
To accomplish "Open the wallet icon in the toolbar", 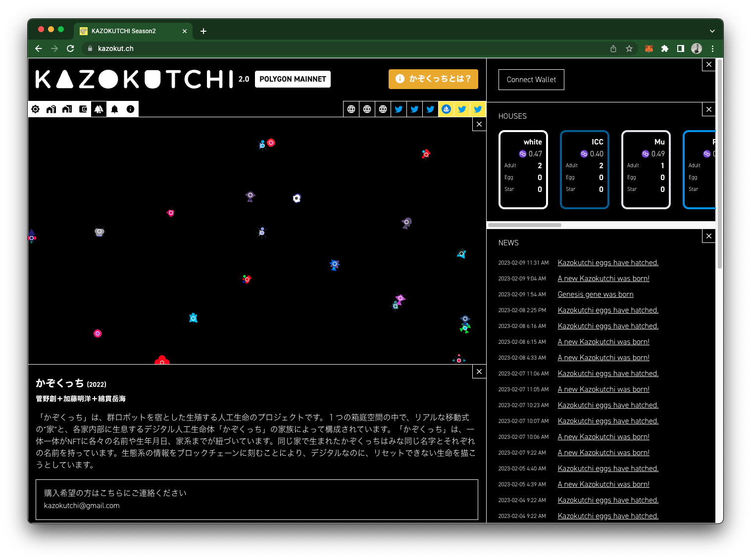I will click(83, 109).
